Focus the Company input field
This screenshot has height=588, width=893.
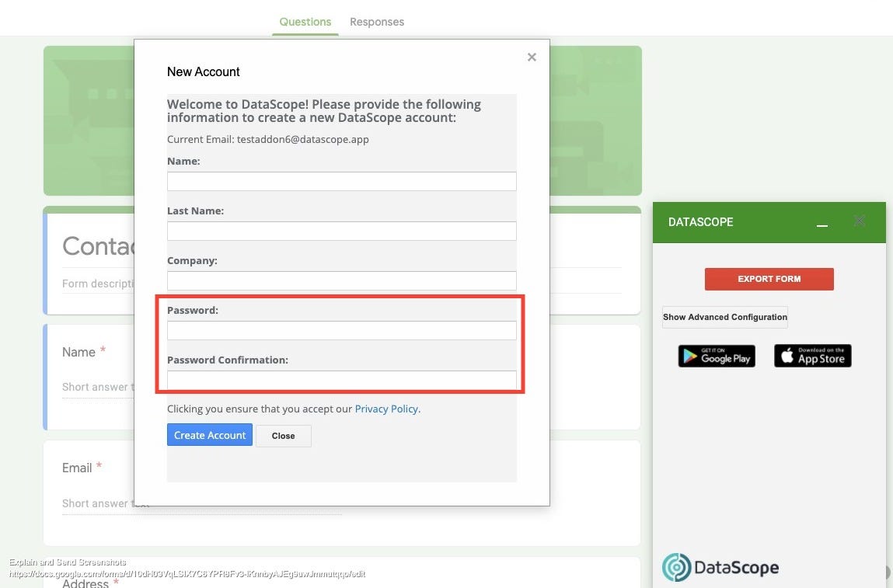[342, 280]
